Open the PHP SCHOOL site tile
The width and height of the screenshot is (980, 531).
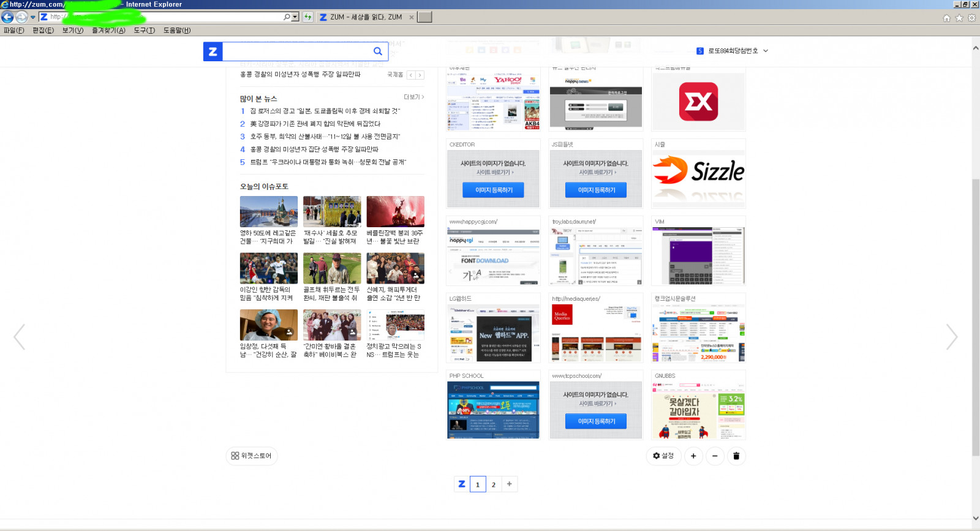pos(493,409)
